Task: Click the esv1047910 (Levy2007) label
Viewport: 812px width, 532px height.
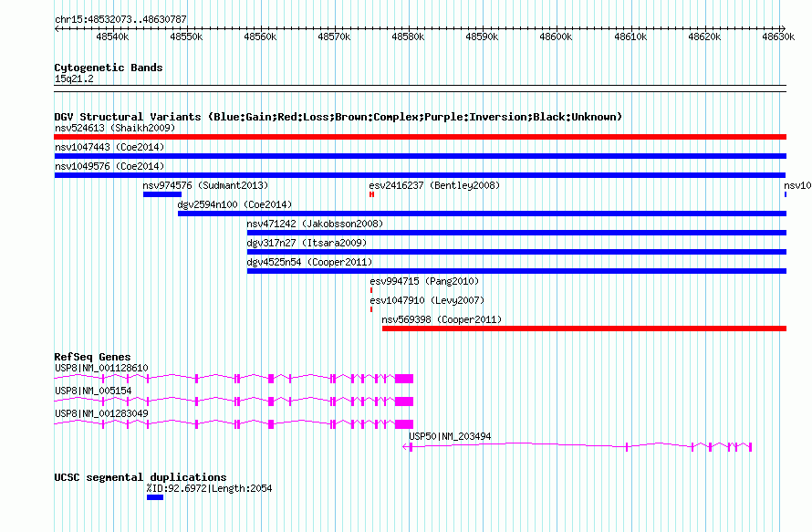Action: click(x=427, y=300)
